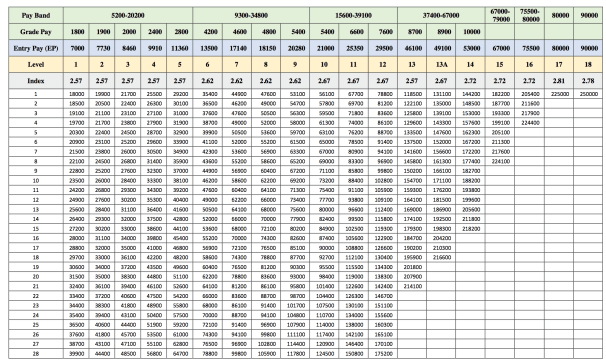Viewport: 606px width, 362px height.
Task: Select '18000' in row 1 of level 1
Action: pos(76,94)
